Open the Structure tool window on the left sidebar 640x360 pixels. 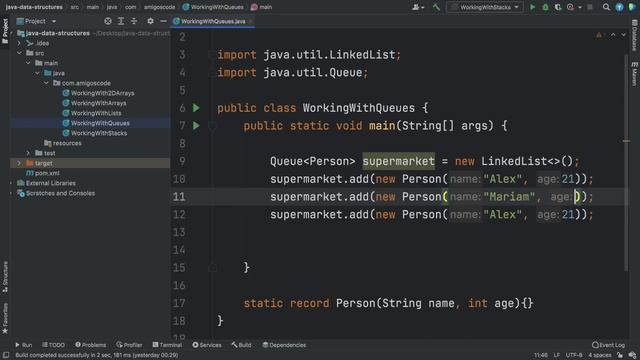click(x=5, y=276)
